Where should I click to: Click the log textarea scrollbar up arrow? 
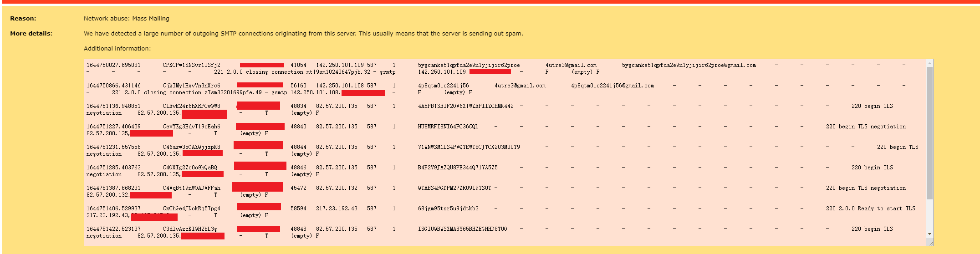point(929,63)
